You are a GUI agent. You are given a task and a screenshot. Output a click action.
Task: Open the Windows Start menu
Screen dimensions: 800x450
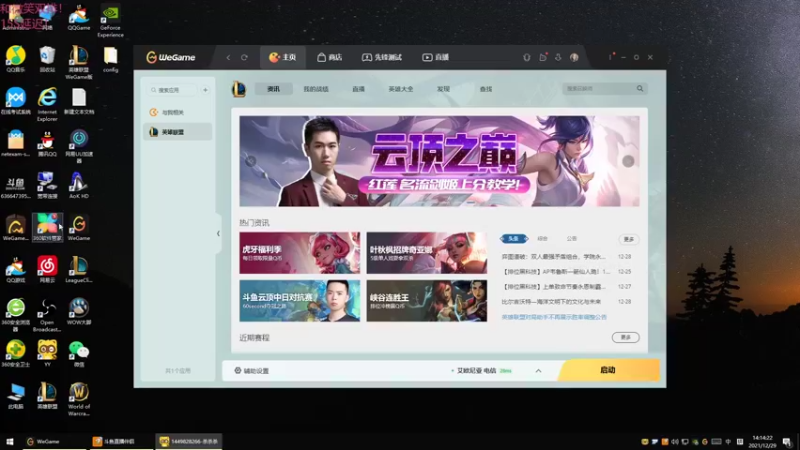click(x=9, y=442)
